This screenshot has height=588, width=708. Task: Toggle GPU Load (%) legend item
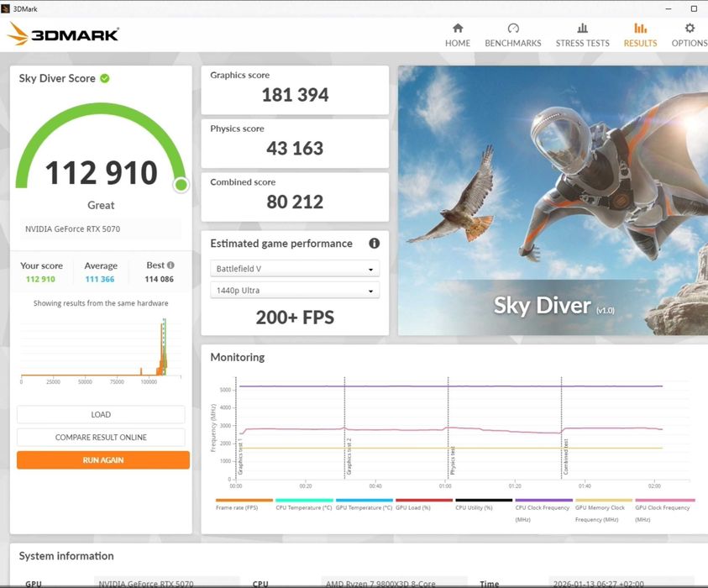click(424, 504)
